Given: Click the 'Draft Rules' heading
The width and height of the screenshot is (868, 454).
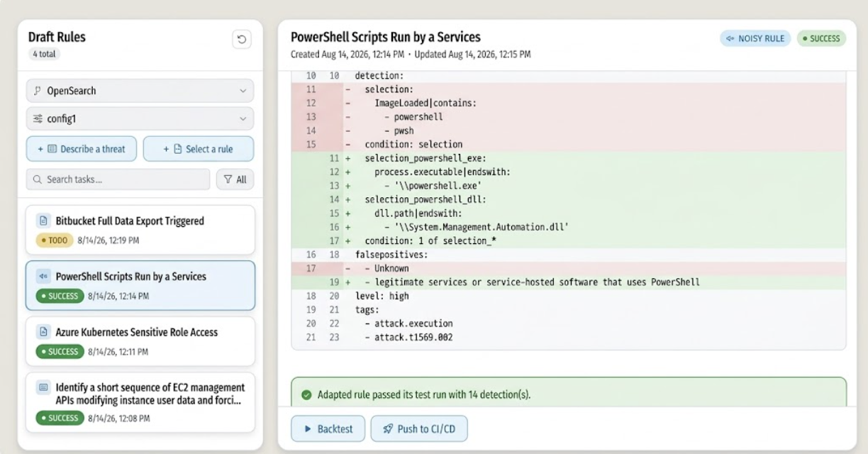Looking at the screenshot, I should pos(57,37).
